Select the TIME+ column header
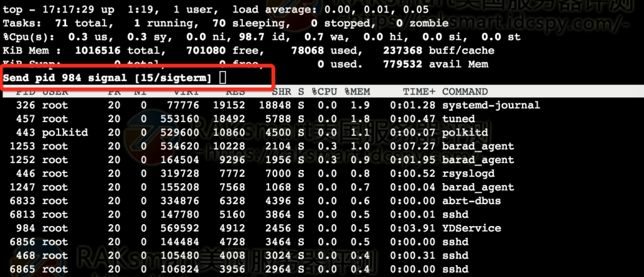 pos(418,92)
